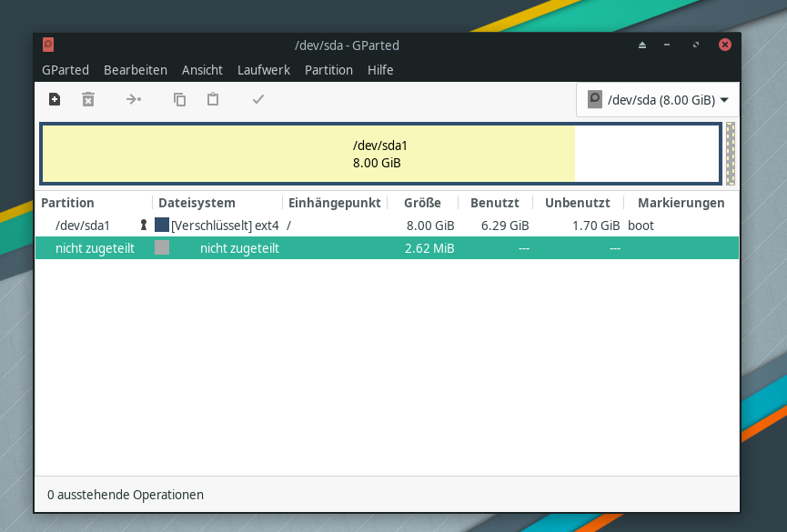Click the blue ext4 filesystem color swatch
787x532 pixels.
point(162,225)
